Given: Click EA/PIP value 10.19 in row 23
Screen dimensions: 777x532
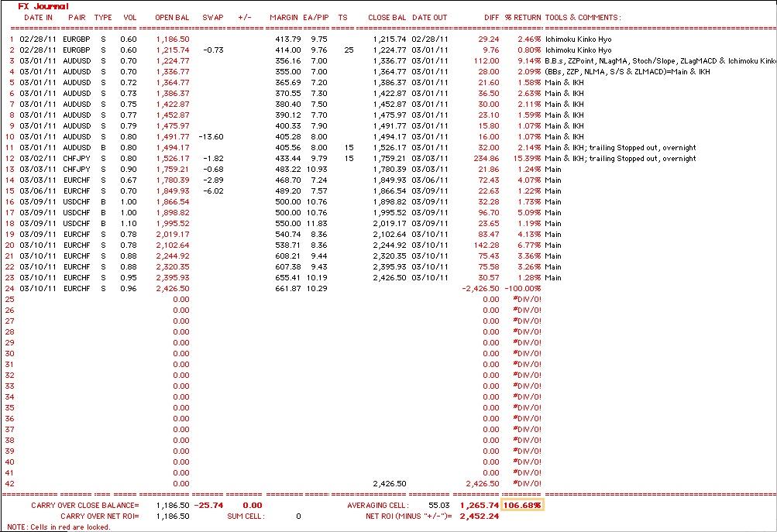Looking at the screenshot, I should point(317,278).
